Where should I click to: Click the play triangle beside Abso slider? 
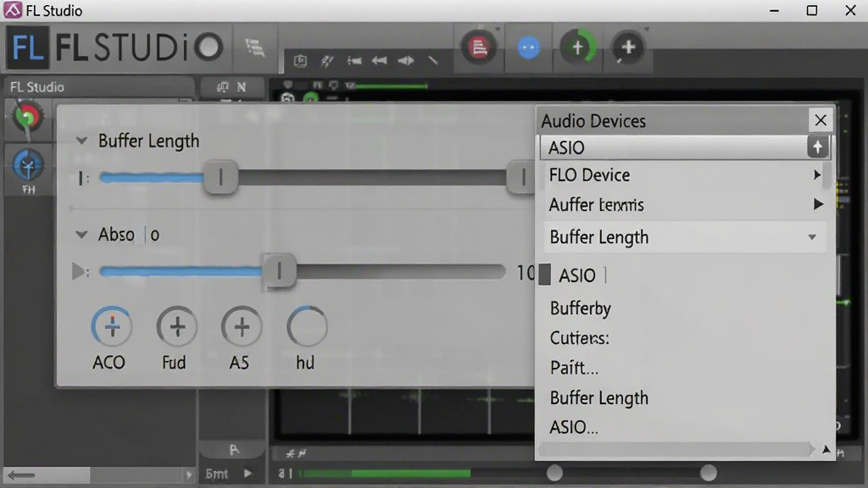tap(78, 271)
